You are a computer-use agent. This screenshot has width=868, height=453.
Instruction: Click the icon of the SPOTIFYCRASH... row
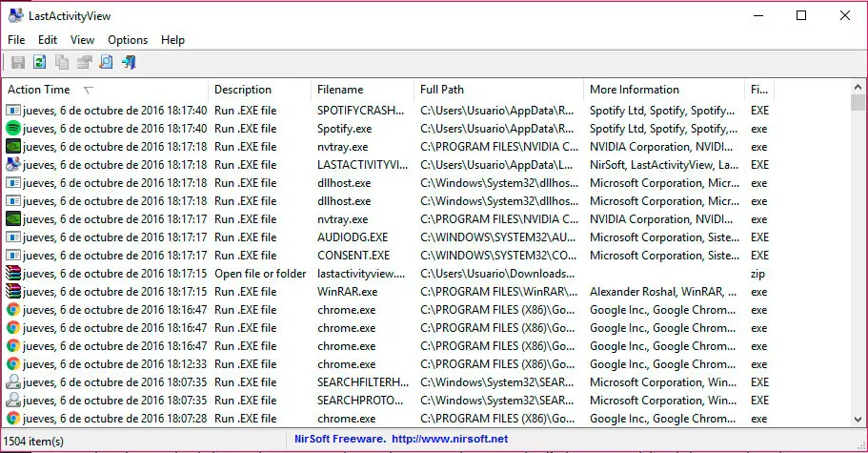tap(13, 111)
